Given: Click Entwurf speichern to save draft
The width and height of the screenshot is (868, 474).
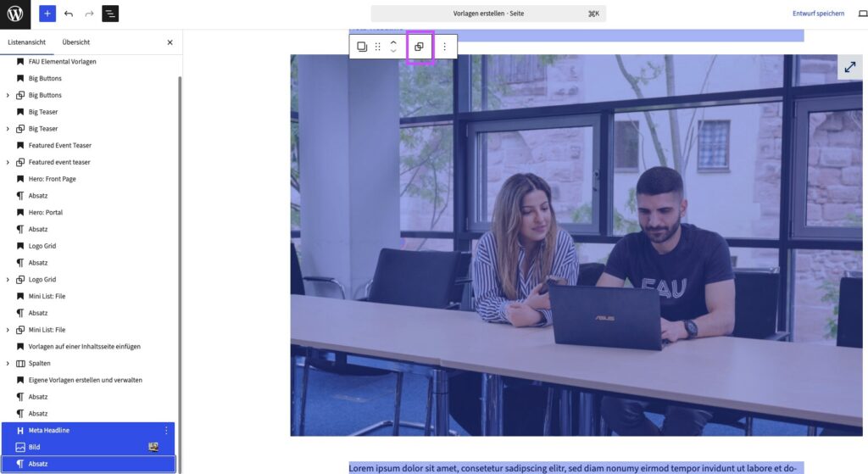Looking at the screenshot, I should 818,14.
